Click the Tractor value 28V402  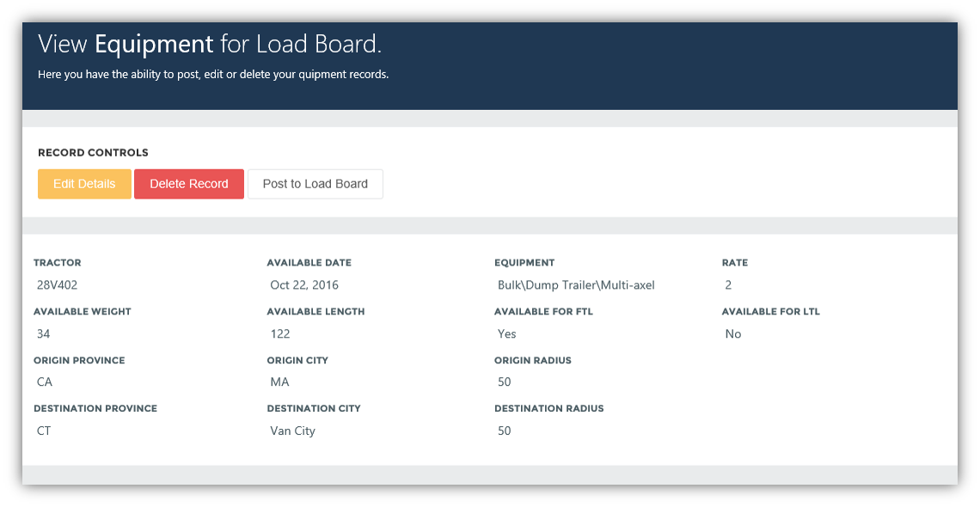(x=57, y=284)
